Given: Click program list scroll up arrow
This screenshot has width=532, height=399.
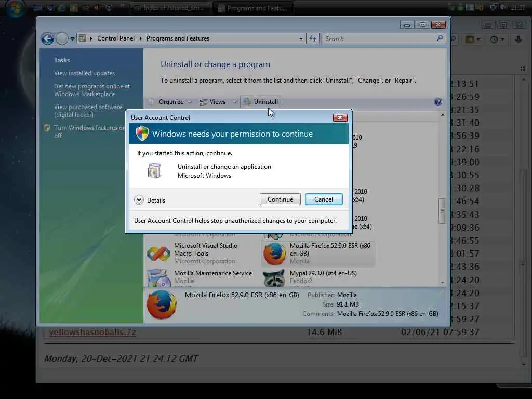Looking at the screenshot, I should pos(442,115).
